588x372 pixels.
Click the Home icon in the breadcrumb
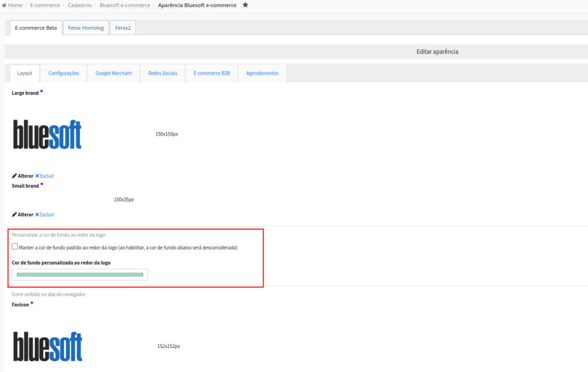(5, 5)
